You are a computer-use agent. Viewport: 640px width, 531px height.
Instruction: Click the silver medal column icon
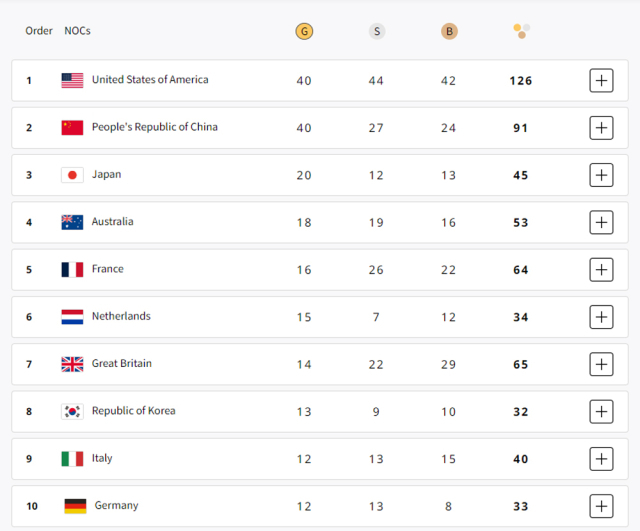(x=377, y=31)
